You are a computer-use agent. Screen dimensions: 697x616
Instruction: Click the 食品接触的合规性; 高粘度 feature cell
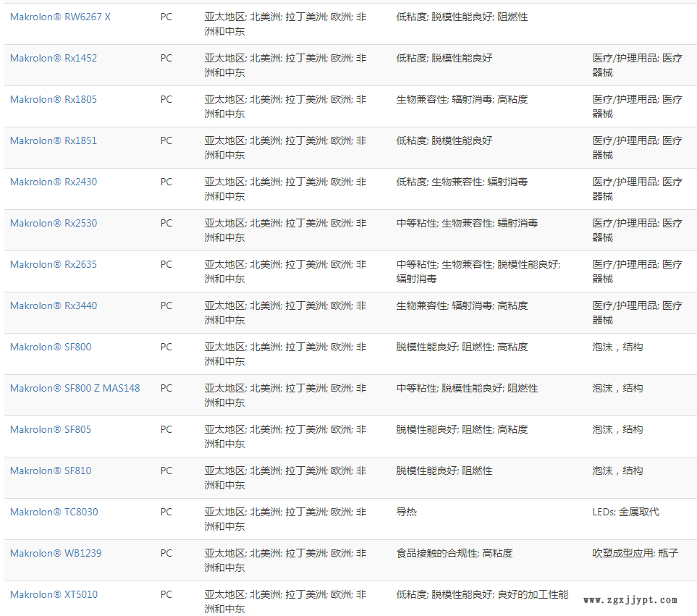tap(454, 553)
